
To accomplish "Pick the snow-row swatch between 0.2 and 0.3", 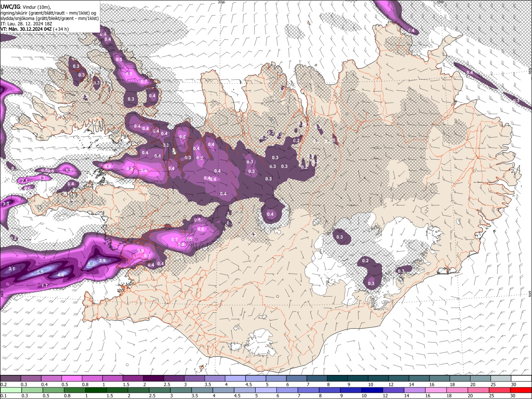I will pyautogui.click(x=10, y=379).
